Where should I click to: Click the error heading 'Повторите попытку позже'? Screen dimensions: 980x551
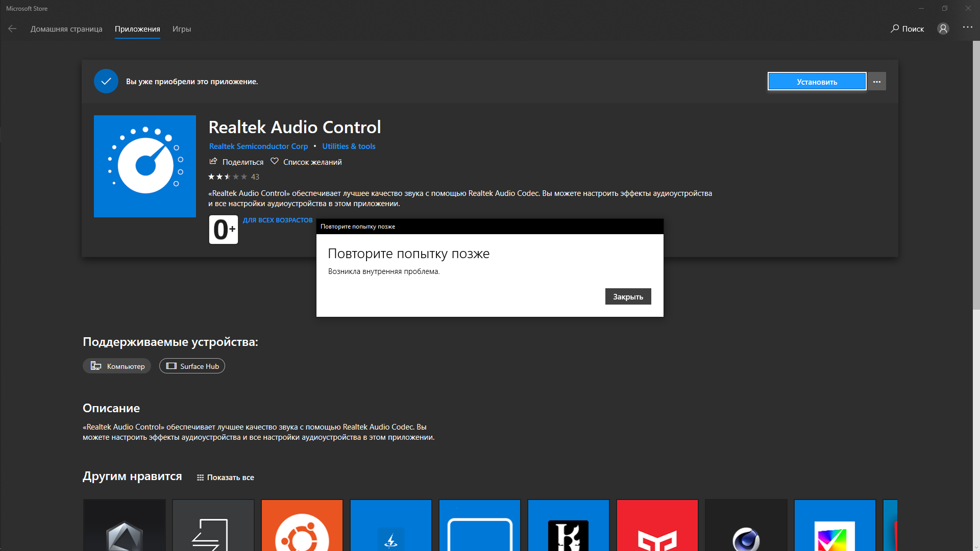[x=409, y=254]
